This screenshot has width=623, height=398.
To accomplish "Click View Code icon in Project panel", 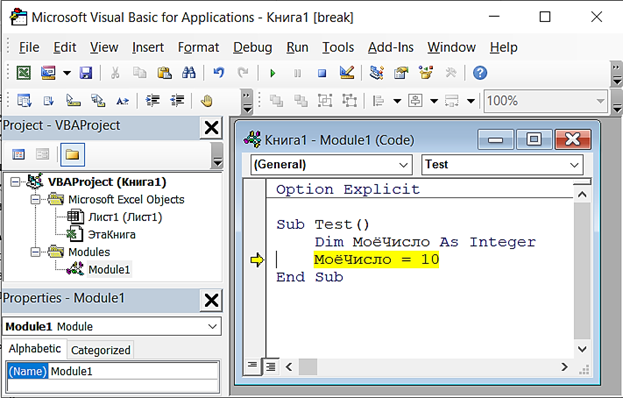I will (x=18, y=154).
